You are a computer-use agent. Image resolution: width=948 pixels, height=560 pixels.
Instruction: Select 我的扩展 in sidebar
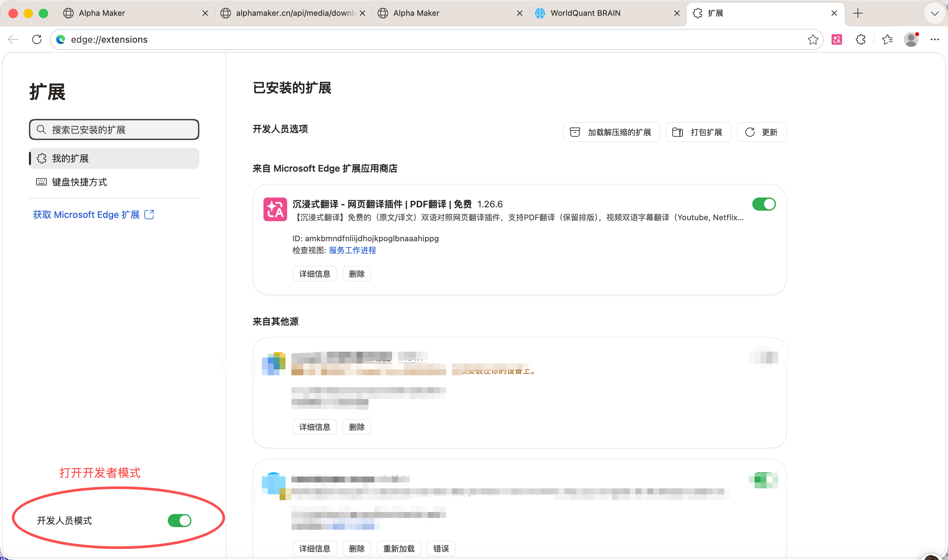point(70,158)
